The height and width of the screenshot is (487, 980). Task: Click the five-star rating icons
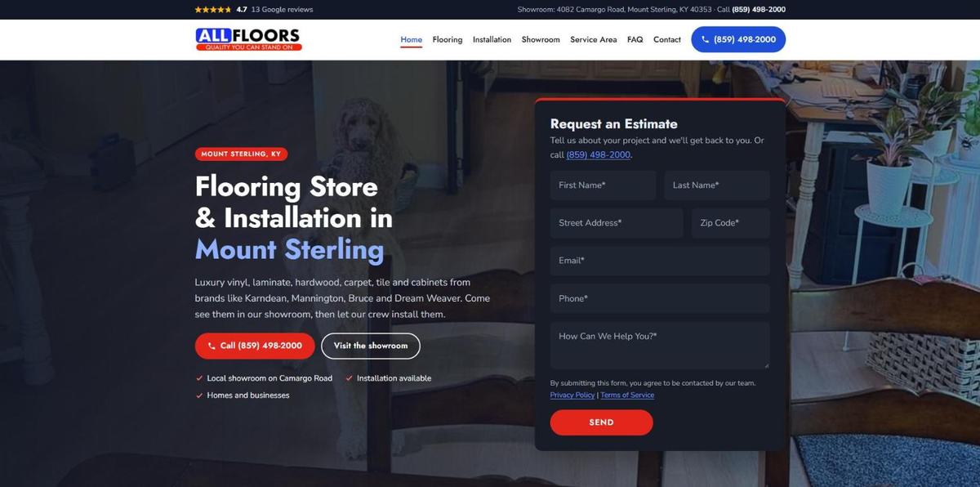[x=213, y=10]
